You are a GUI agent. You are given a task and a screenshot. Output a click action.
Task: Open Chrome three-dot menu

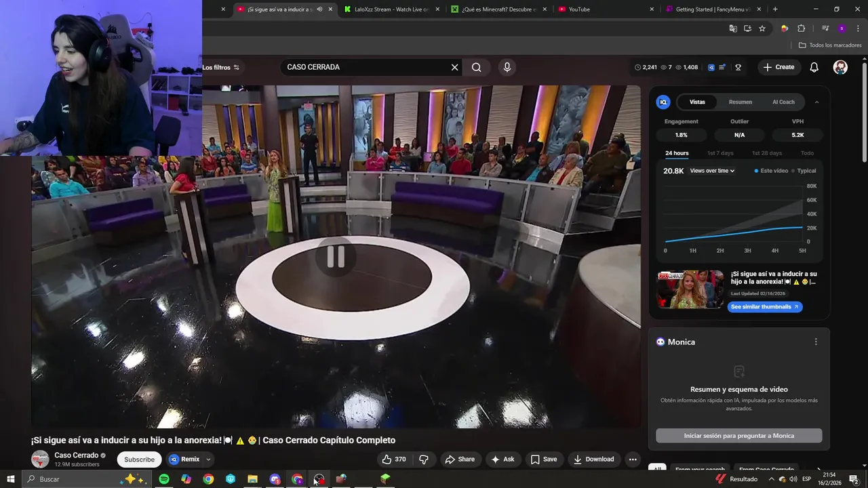858,28
